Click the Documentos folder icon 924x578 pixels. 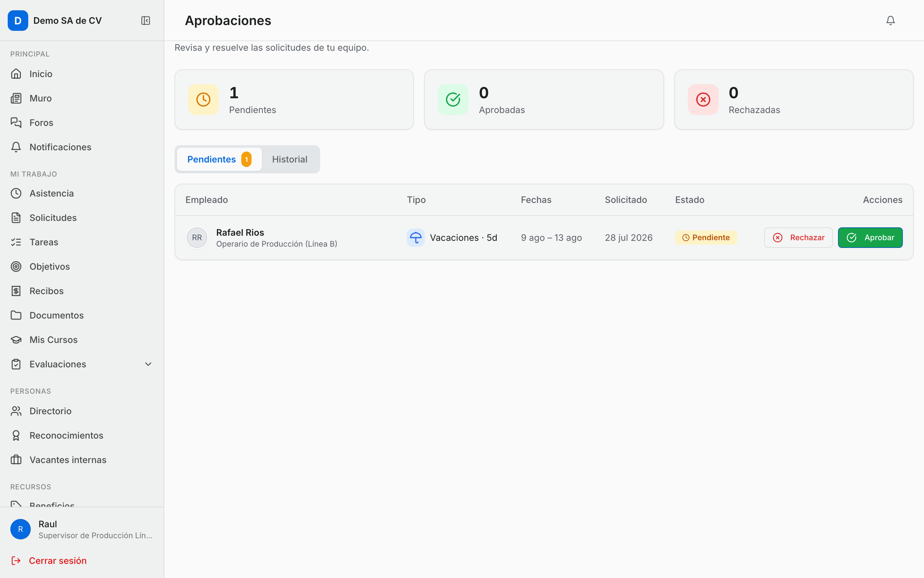[x=16, y=315]
